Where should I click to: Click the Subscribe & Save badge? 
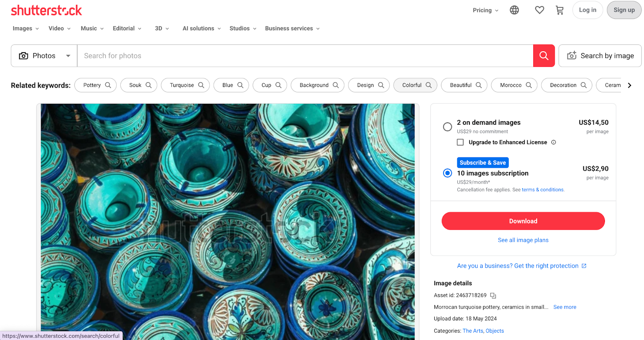click(483, 163)
